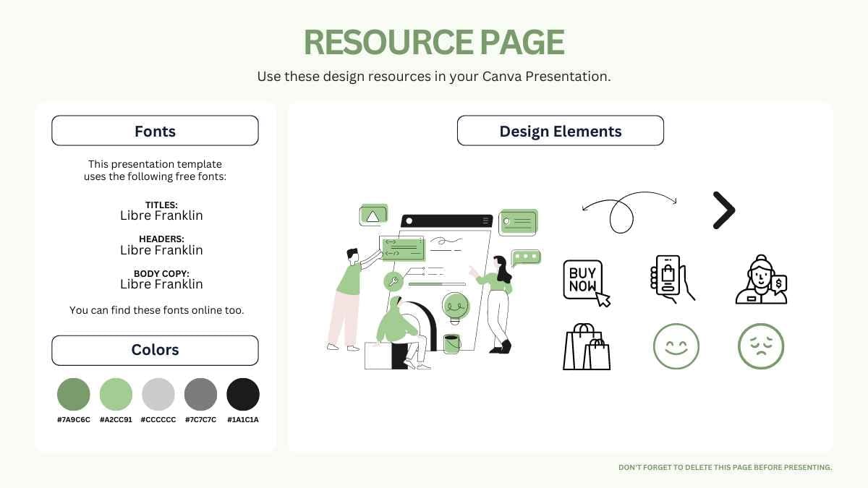The width and height of the screenshot is (868, 488).
Task: Select 'This presentation template uses the following free fonts' text
Action: tap(155, 171)
